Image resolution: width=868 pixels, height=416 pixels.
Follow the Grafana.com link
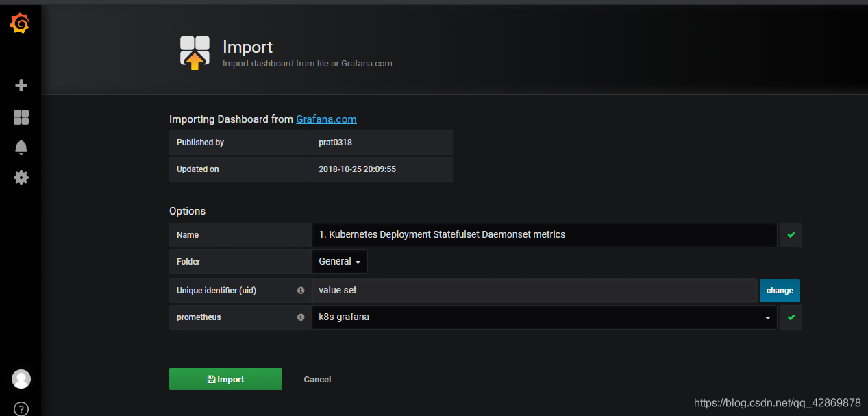click(326, 119)
